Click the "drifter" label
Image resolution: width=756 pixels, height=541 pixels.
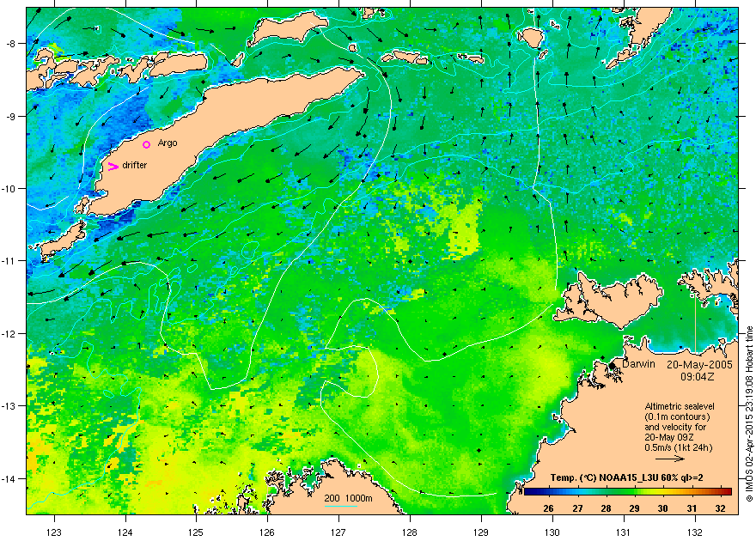pyautogui.click(x=135, y=165)
